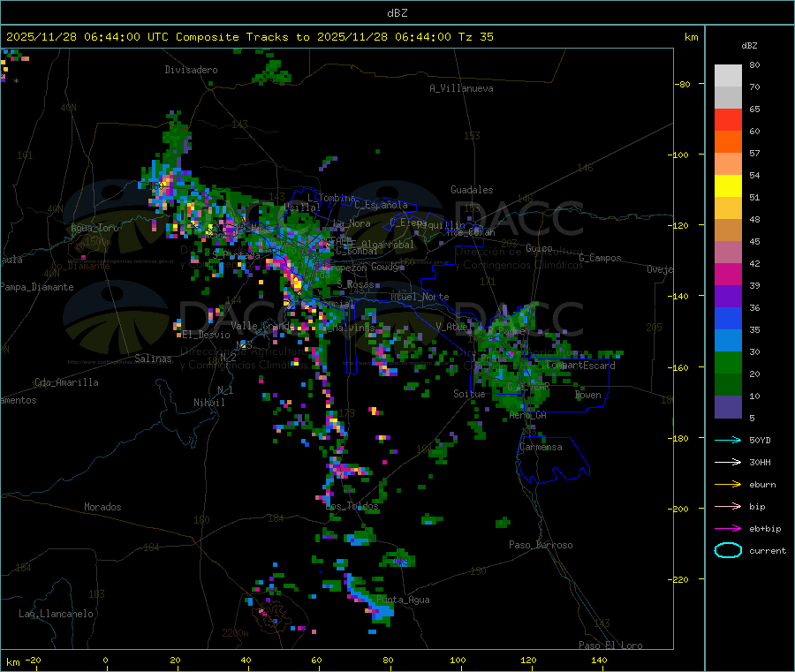The height and width of the screenshot is (672, 795).
Task: Select the green 20 dBZ color swatch
Action: tap(728, 362)
